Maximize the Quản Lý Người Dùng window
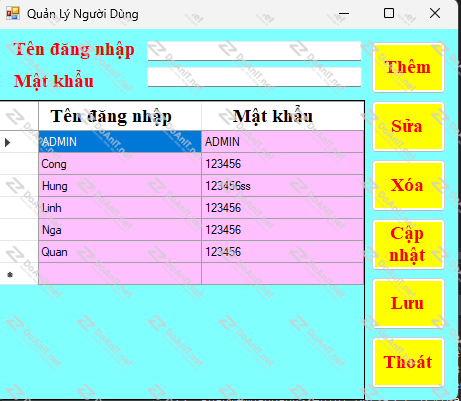The height and width of the screenshot is (401, 461). (389, 13)
